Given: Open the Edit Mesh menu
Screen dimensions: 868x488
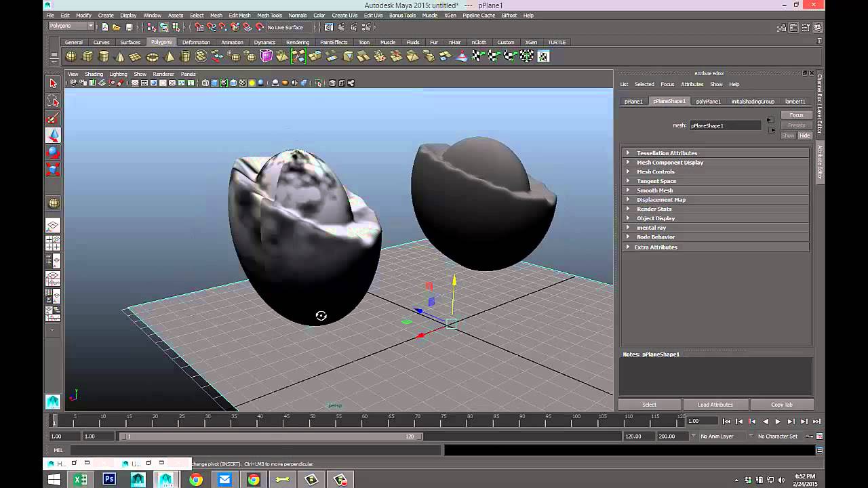Looking at the screenshot, I should point(239,15).
